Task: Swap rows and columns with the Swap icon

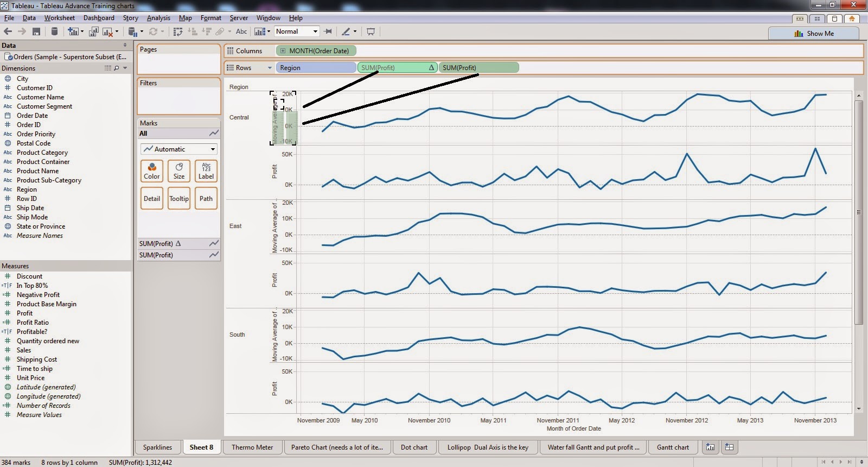Action: [178, 31]
